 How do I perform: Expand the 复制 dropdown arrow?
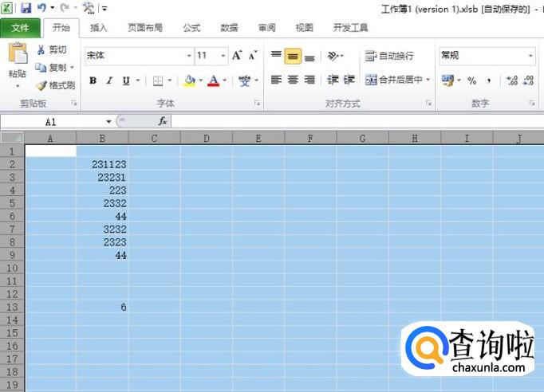pyautogui.click(x=72, y=68)
